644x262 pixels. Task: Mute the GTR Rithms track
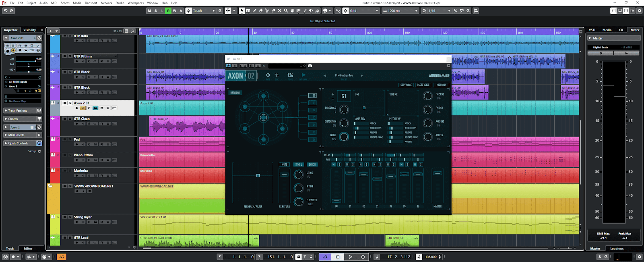pyautogui.click(x=64, y=56)
